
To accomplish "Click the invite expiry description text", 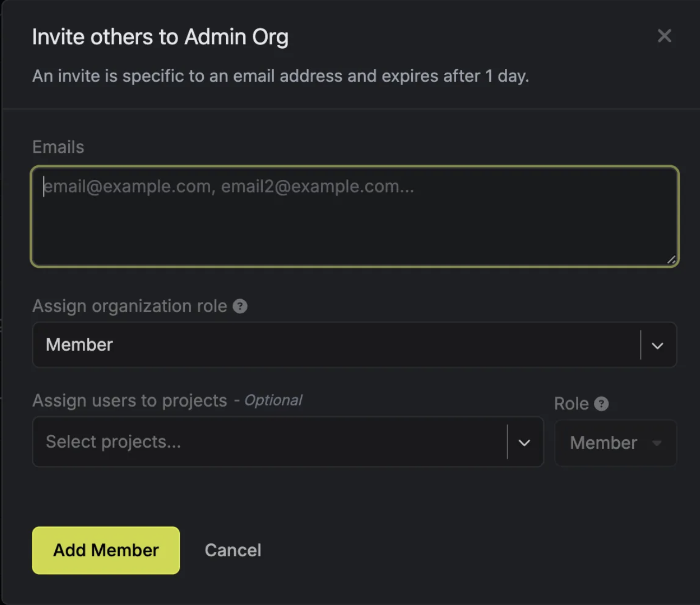I will point(281,76).
